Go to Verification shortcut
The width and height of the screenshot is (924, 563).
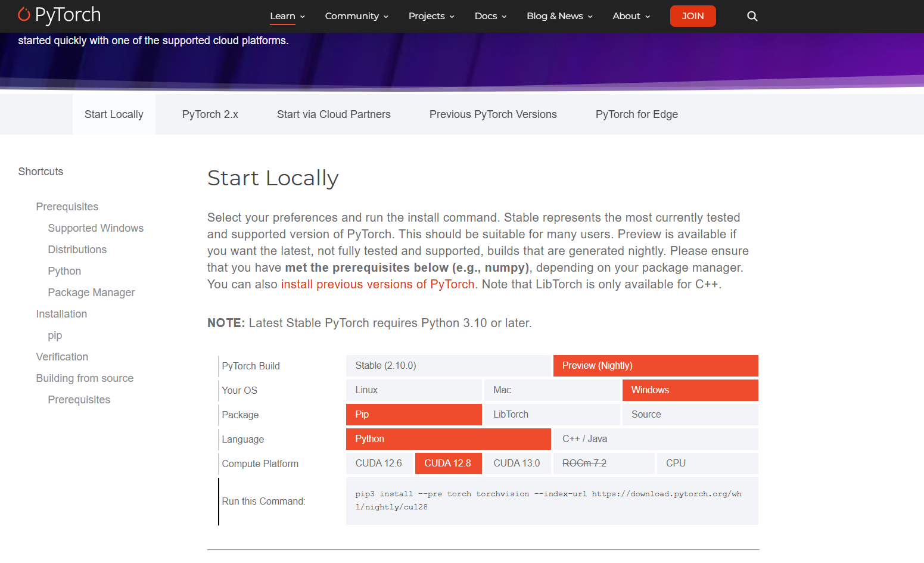pyautogui.click(x=62, y=357)
